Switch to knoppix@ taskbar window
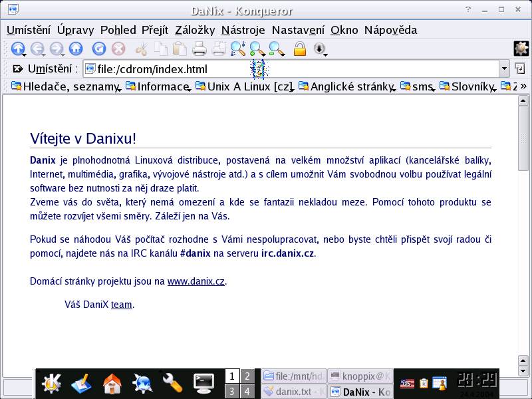532x399 pixels. 360,376
